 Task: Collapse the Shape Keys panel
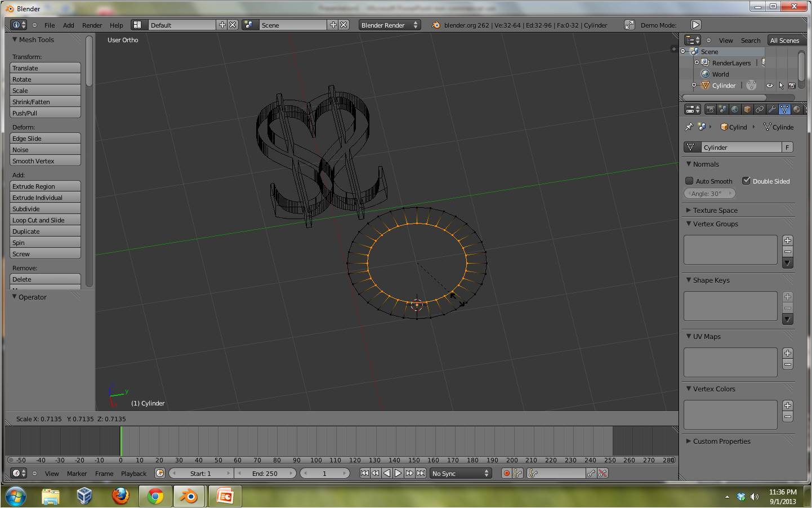pos(688,280)
